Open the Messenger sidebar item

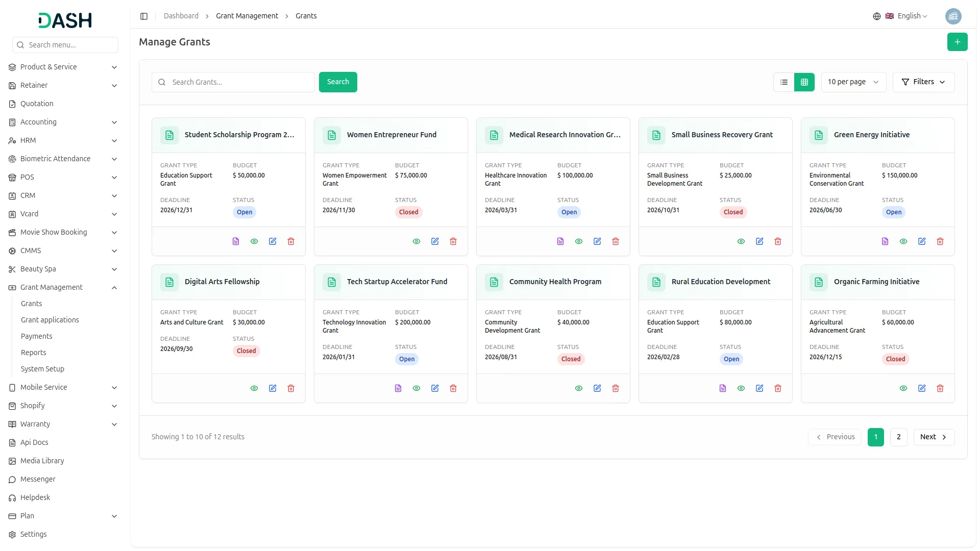(63, 479)
